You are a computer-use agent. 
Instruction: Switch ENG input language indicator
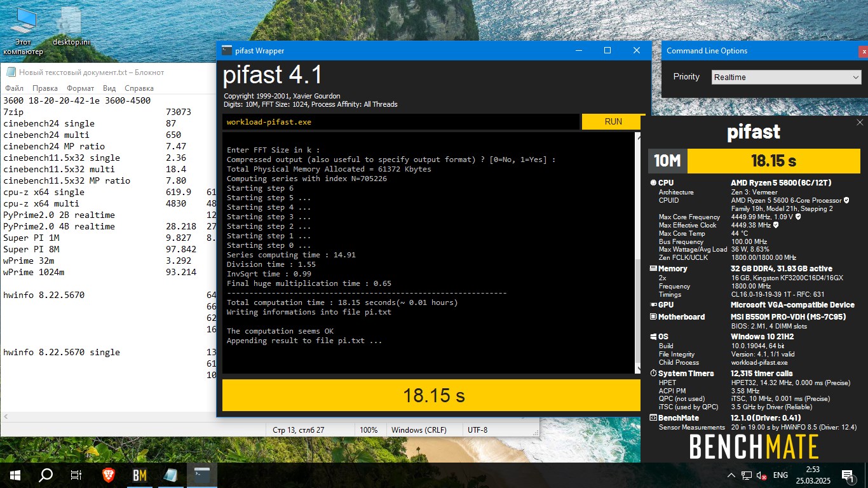tap(780, 475)
